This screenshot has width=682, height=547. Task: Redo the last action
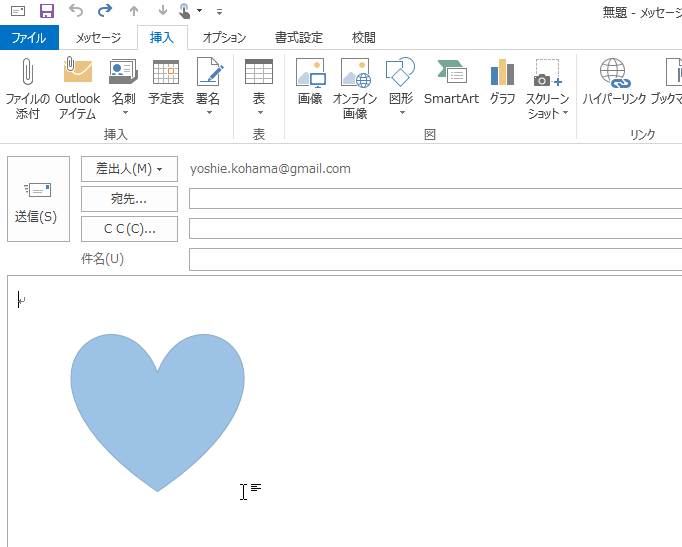[105, 11]
